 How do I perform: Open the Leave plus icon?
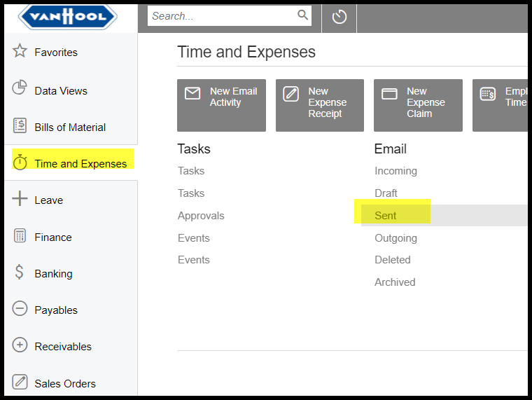pyautogui.click(x=20, y=199)
